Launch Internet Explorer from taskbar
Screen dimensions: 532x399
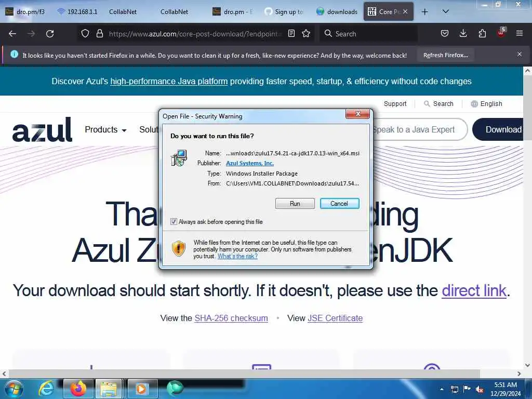[46, 389]
